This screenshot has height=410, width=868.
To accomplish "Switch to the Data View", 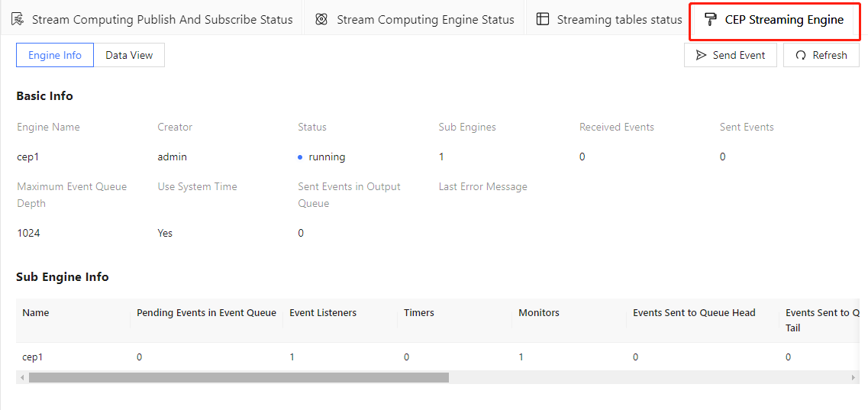I will pos(129,55).
